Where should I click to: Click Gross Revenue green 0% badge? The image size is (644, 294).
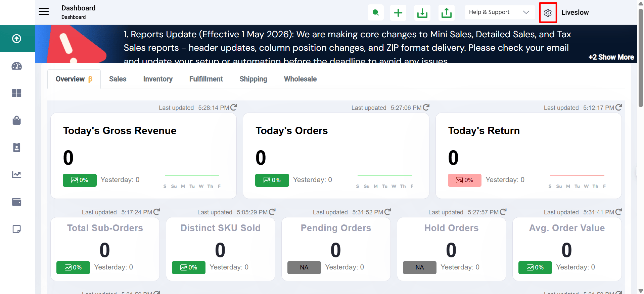pyautogui.click(x=80, y=180)
